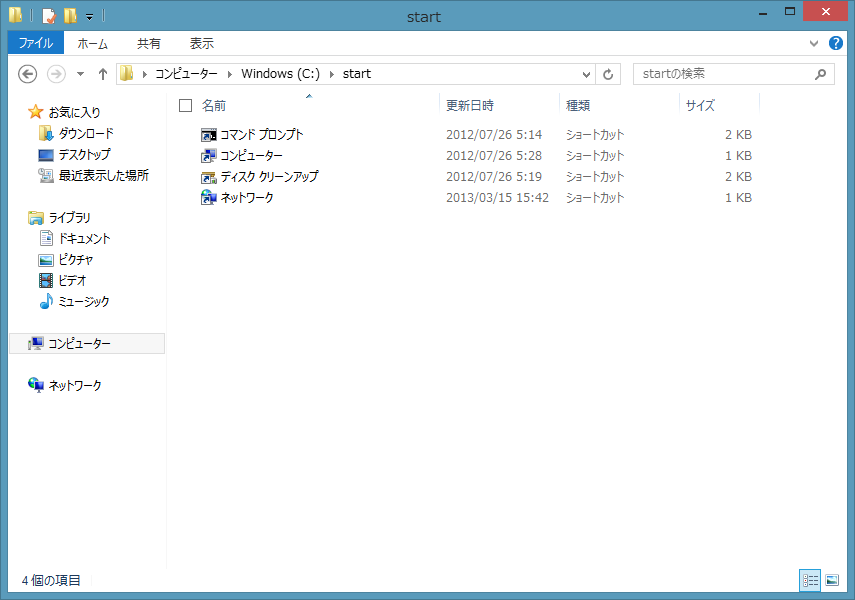855x600 pixels.
Task: Sort by the サイズ column header
Action: [x=700, y=105]
